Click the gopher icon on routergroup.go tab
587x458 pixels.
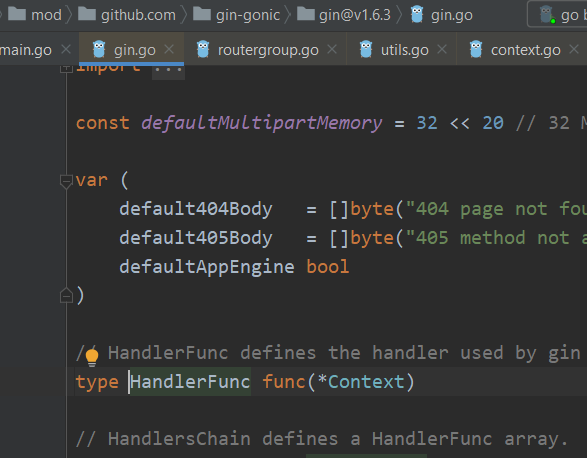pyautogui.click(x=203, y=49)
